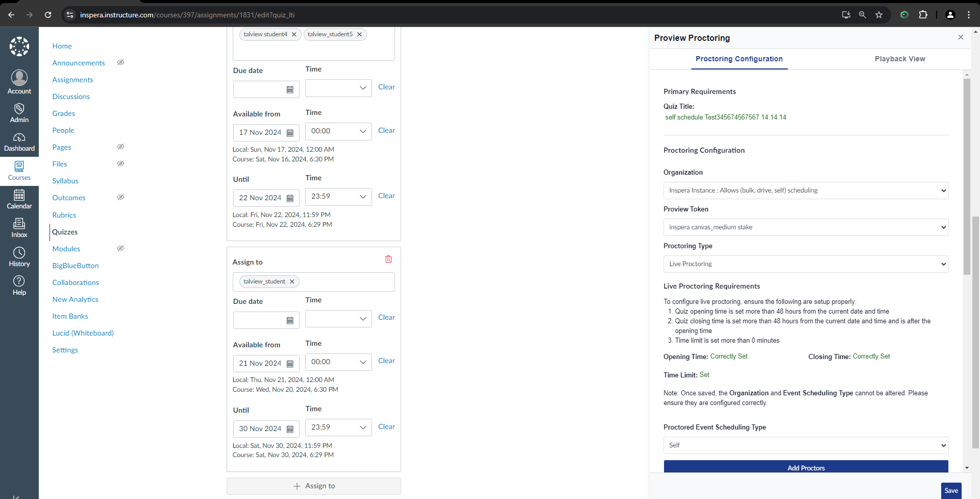The width and height of the screenshot is (980, 499).
Task: Open Admin shield icon
Action: [x=19, y=113]
